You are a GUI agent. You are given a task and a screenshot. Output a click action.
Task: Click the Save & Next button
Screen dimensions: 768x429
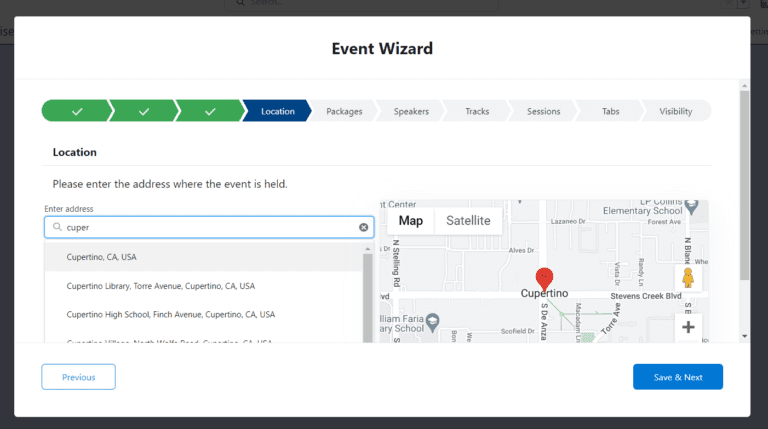(677, 377)
